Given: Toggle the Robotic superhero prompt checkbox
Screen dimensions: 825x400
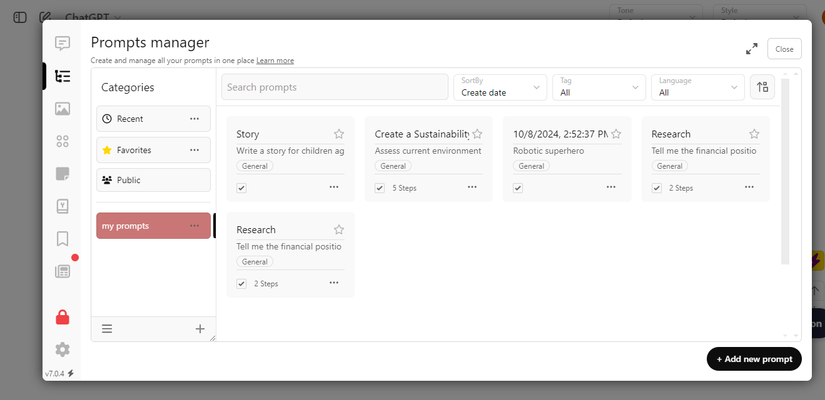Looking at the screenshot, I should [518, 187].
